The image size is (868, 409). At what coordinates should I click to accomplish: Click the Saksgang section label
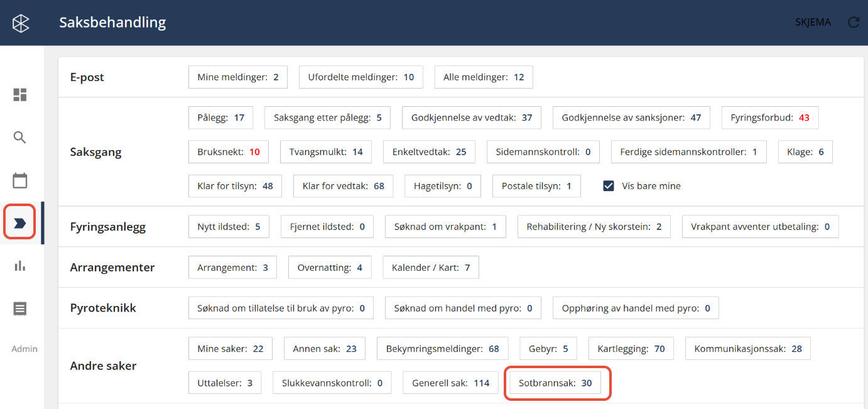pos(96,152)
